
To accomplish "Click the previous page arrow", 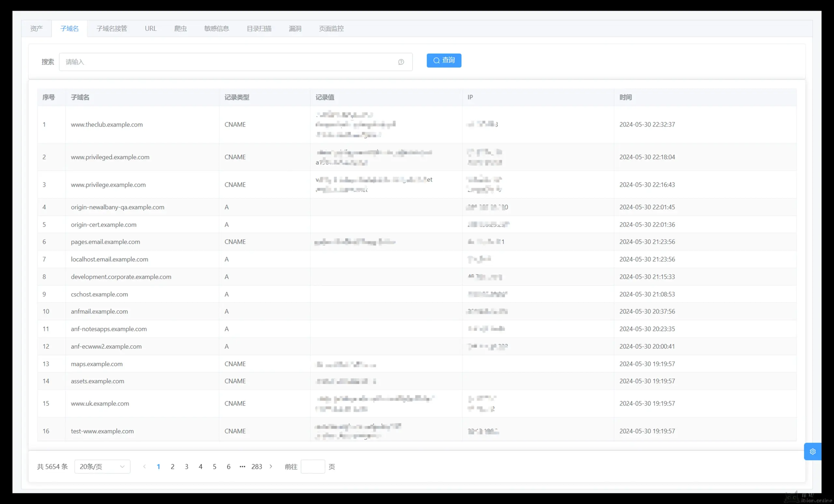I will (145, 467).
